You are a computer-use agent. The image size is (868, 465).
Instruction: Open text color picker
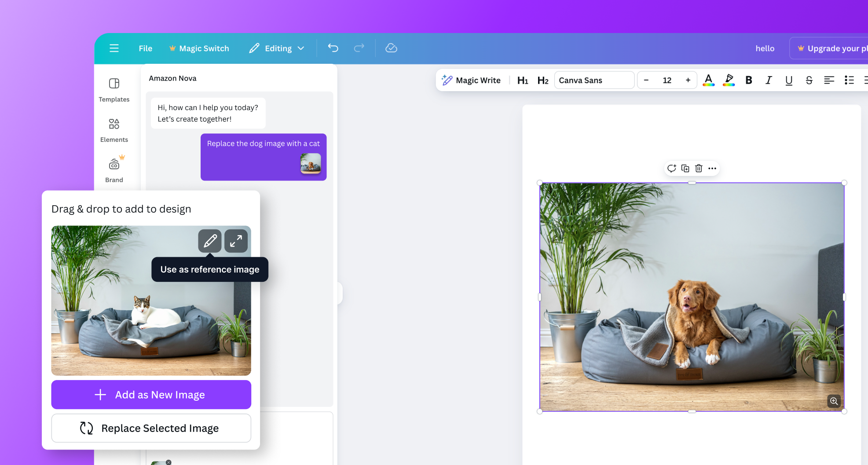708,80
